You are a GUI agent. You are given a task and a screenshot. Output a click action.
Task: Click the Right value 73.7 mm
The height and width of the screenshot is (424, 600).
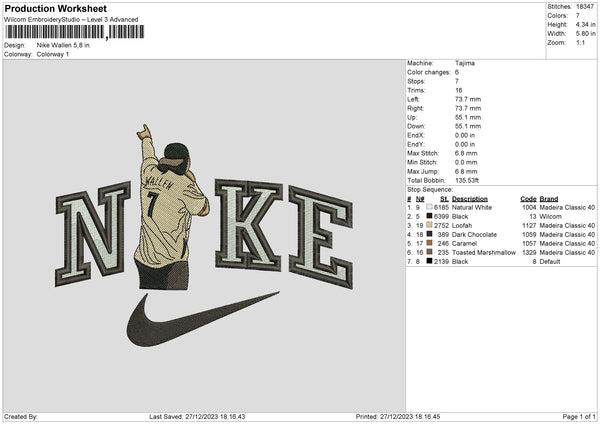click(x=468, y=108)
